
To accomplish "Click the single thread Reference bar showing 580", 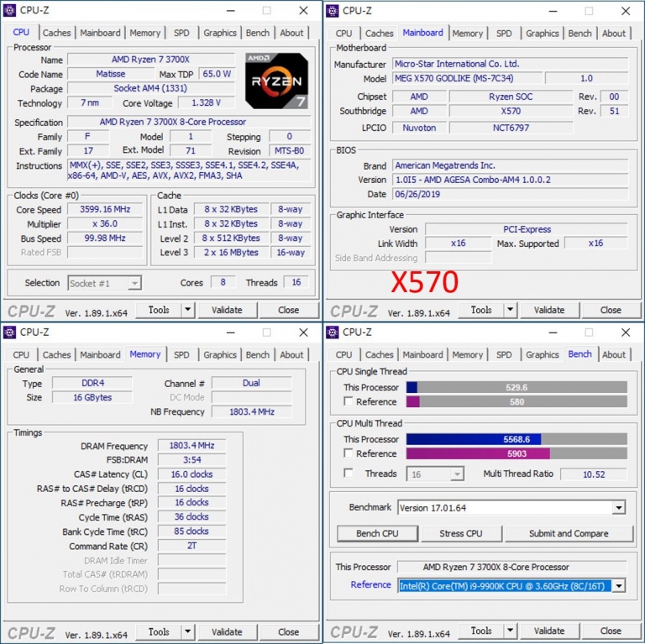I will 517,401.
